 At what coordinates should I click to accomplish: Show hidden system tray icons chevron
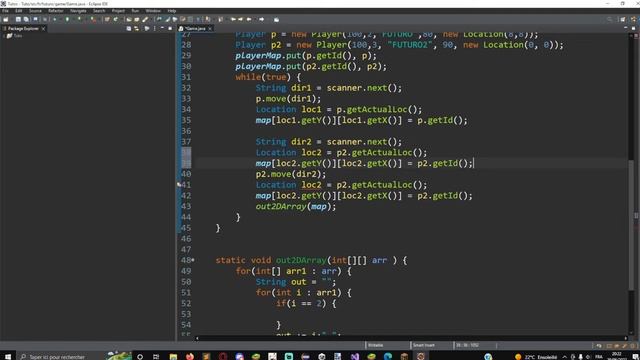[x=564, y=357]
